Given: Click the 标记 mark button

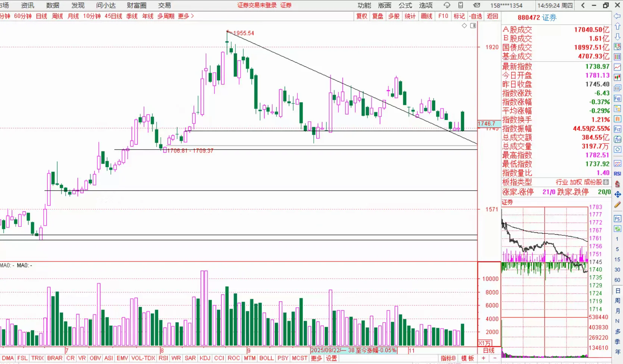Looking at the screenshot, I should pyautogui.click(x=459, y=16).
